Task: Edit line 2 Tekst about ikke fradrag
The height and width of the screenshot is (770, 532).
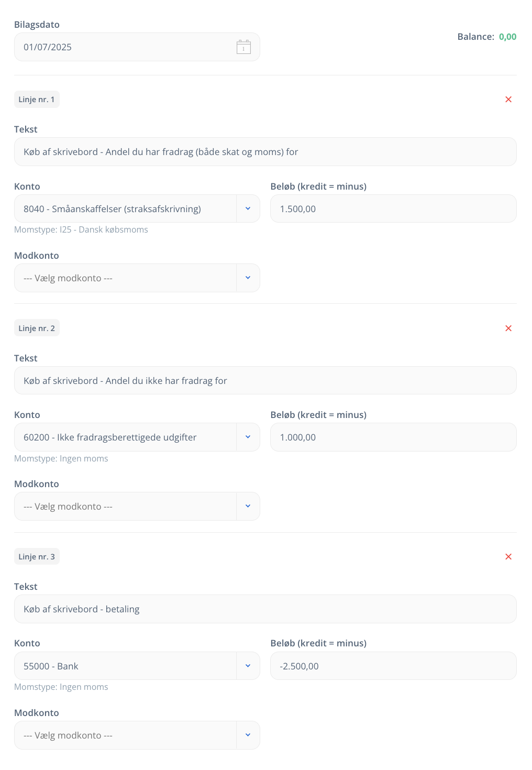Action: pyautogui.click(x=265, y=381)
